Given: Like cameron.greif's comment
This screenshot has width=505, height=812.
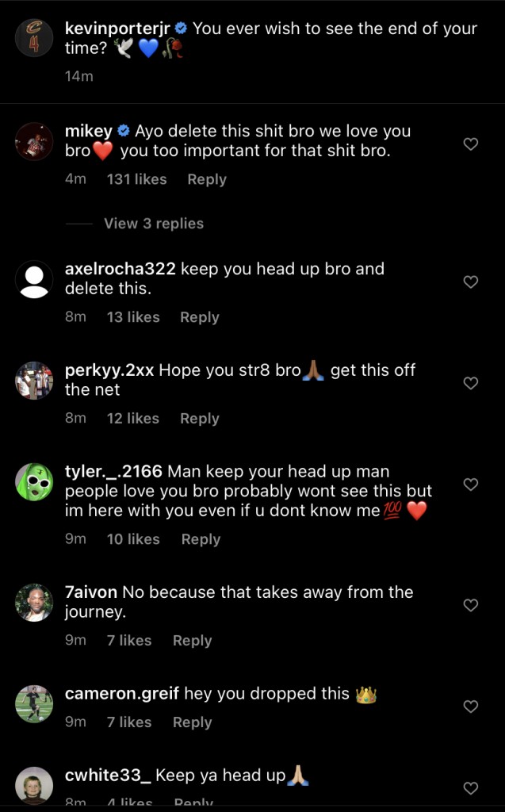Looking at the screenshot, I should click(x=470, y=705).
